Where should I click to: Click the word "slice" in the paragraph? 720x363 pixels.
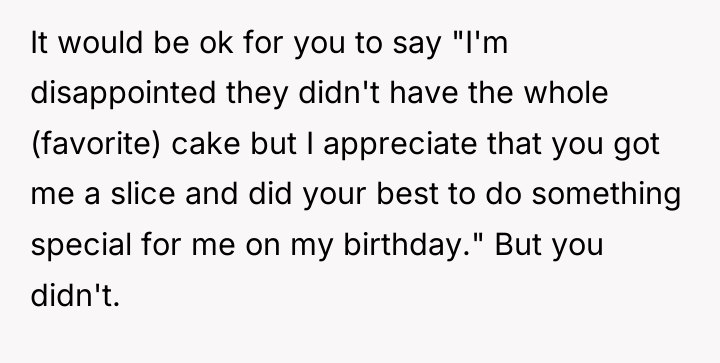pos(143,194)
